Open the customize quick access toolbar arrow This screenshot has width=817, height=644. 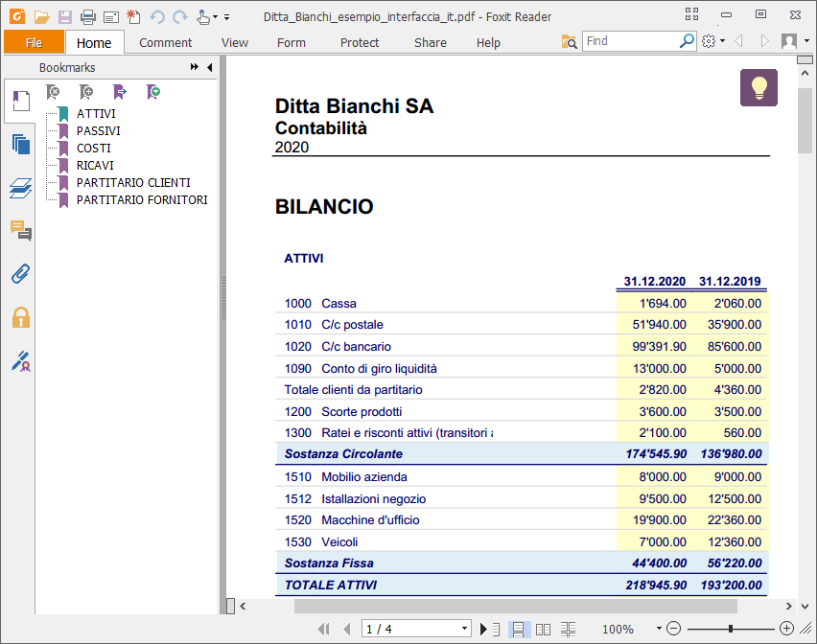[x=226, y=17]
